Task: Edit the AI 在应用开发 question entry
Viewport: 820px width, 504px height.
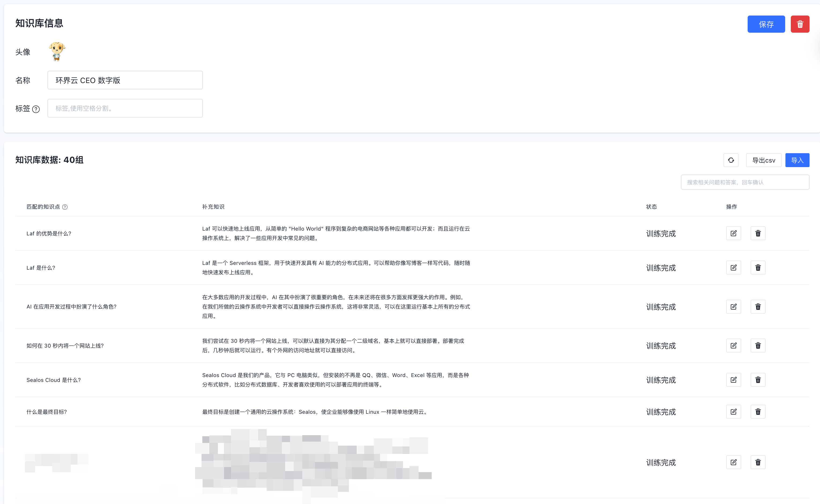Action: (733, 307)
